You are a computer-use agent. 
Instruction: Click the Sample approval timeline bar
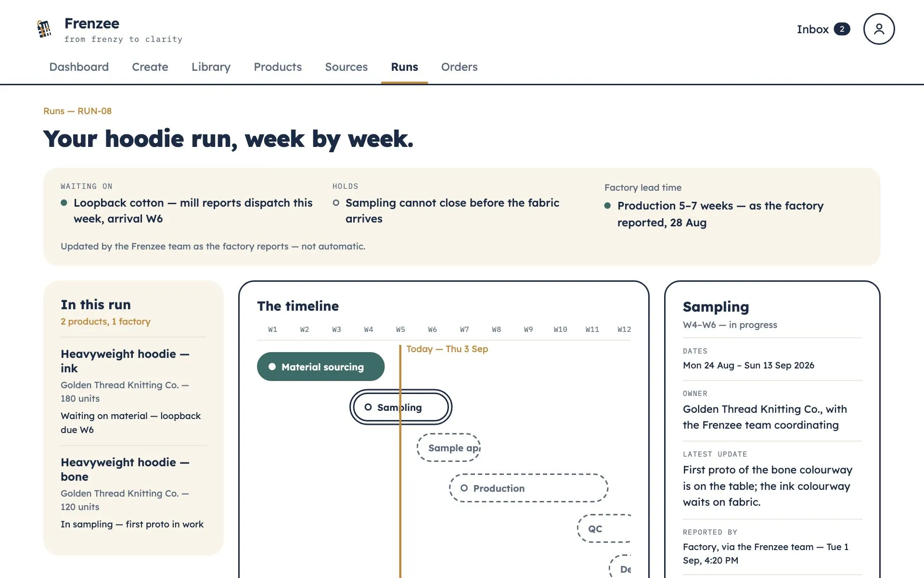click(x=449, y=448)
